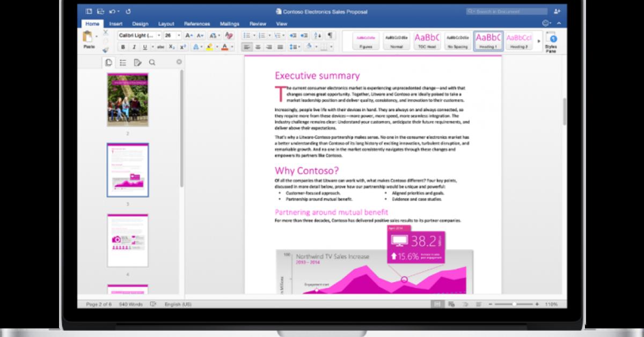Image resolution: width=644 pixels, height=337 pixels.
Task: Toggle Bold formatting
Action: point(123,47)
